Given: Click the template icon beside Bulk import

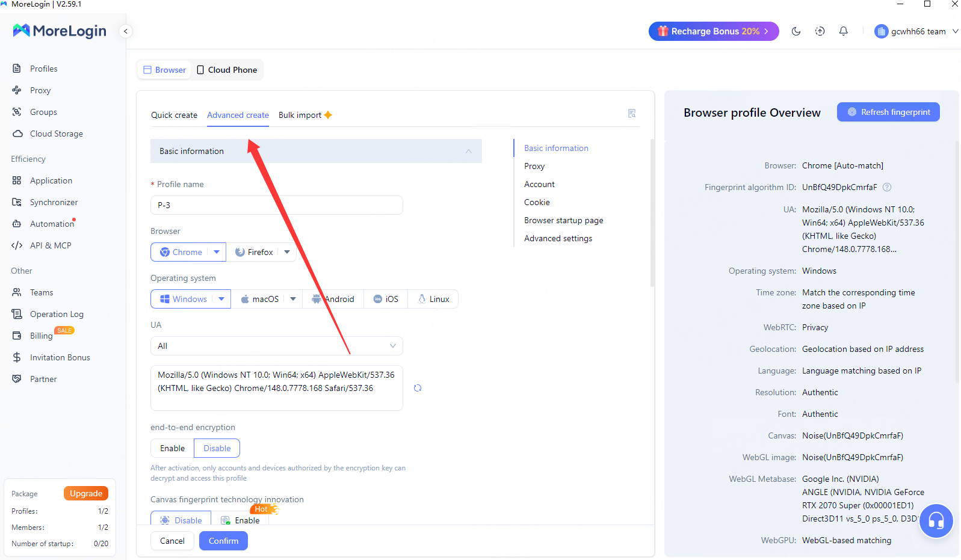Looking at the screenshot, I should [632, 114].
